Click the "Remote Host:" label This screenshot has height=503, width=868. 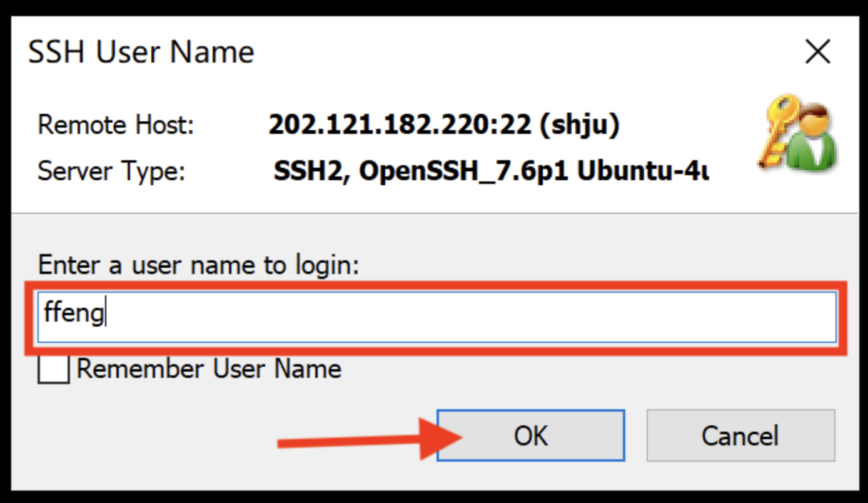pos(116,125)
